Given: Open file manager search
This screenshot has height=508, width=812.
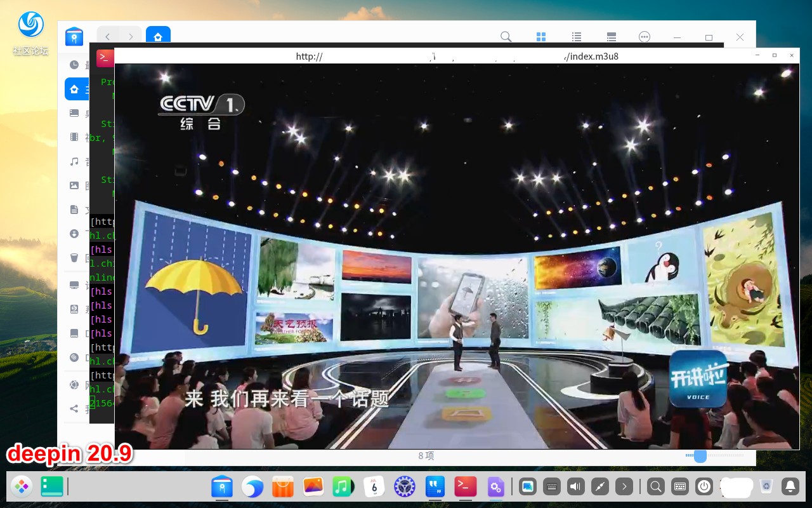Looking at the screenshot, I should click(x=506, y=37).
